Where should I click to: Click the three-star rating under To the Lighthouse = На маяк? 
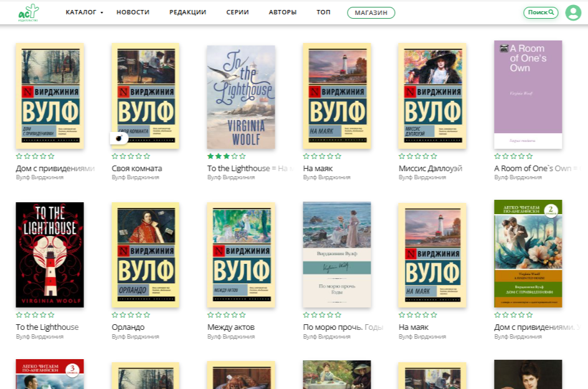(x=227, y=156)
